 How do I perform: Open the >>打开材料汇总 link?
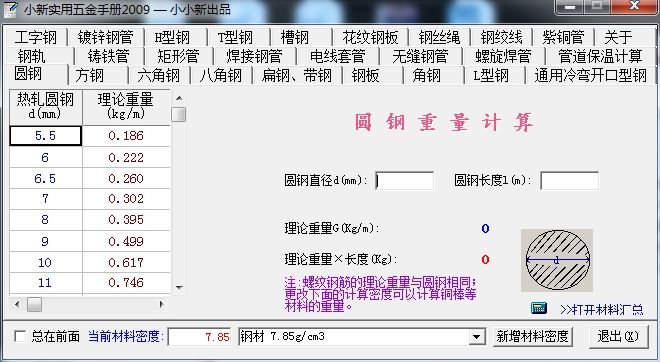tap(601, 310)
